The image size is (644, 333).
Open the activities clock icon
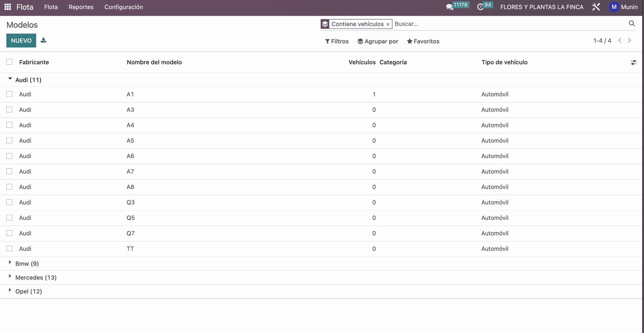pos(480,7)
